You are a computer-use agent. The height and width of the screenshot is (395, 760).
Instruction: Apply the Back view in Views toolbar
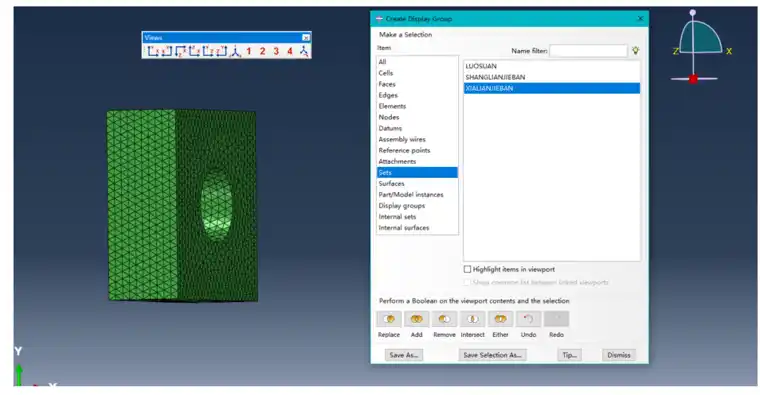point(167,51)
